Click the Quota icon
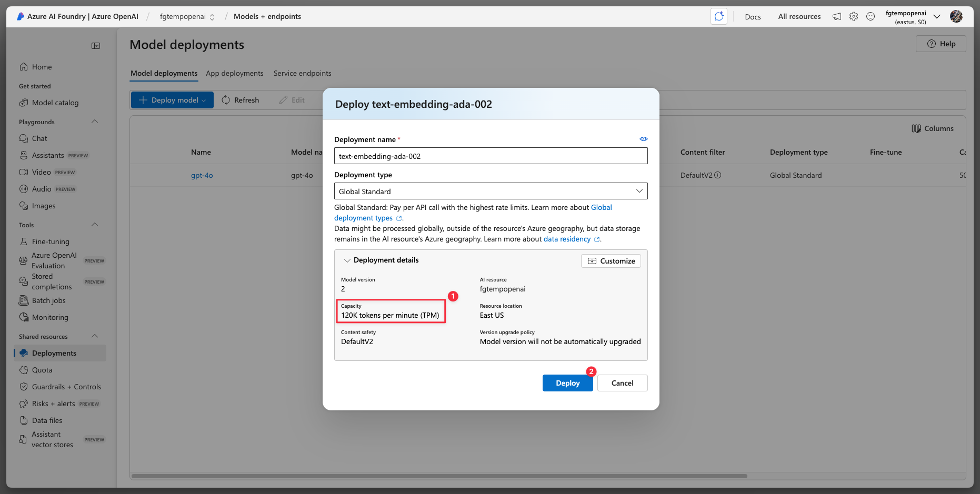Image resolution: width=980 pixels, height=494 pixels. click(x=24, y=370)
